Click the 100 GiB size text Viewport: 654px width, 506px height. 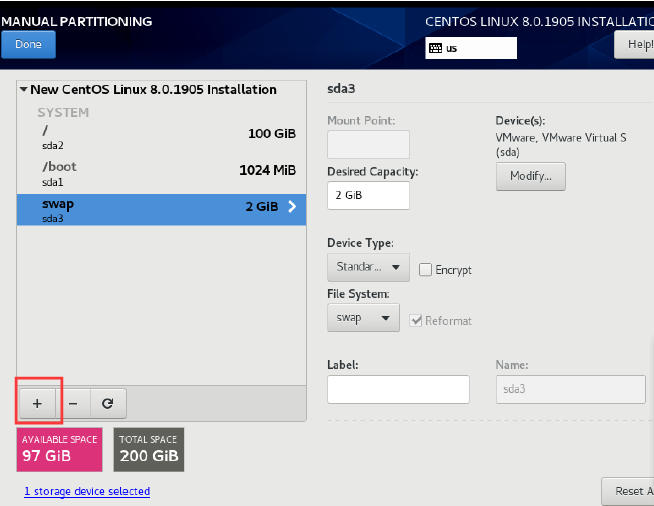click(272, 133)
